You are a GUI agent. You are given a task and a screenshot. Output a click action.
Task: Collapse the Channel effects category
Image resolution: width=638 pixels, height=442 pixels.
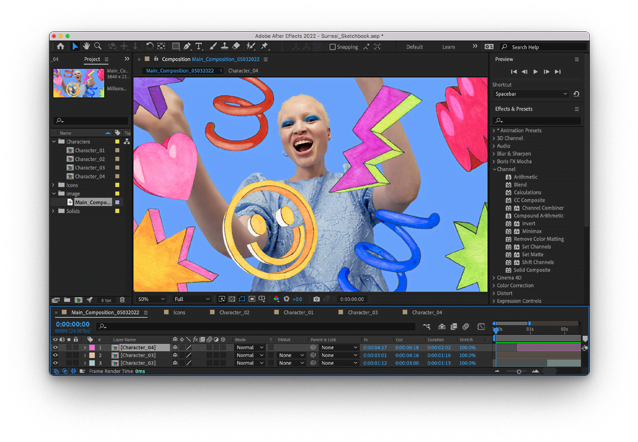pos(495,169)
